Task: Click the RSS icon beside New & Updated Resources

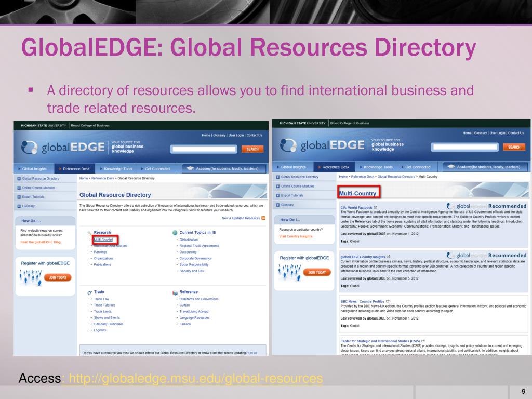Action: point(263,218)
